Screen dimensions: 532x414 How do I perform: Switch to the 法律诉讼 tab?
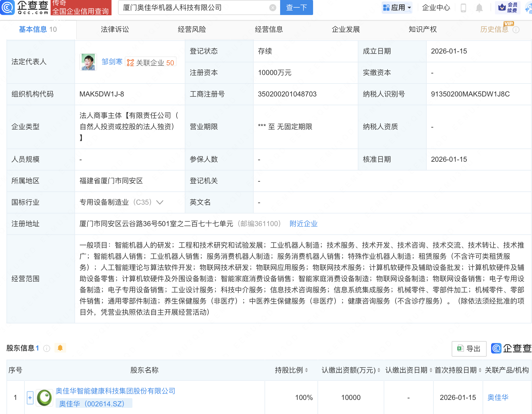click(x=115, y=29)
